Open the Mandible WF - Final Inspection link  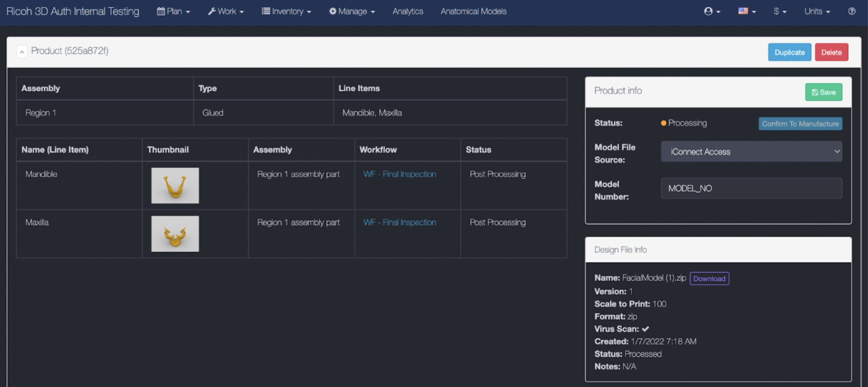coord(399,174)
